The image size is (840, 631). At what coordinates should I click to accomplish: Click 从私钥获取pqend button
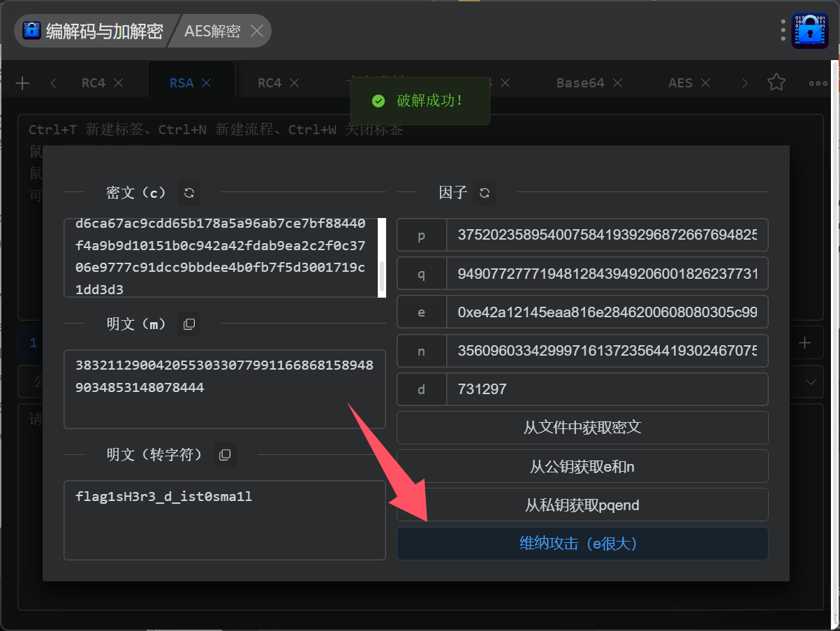582,505
